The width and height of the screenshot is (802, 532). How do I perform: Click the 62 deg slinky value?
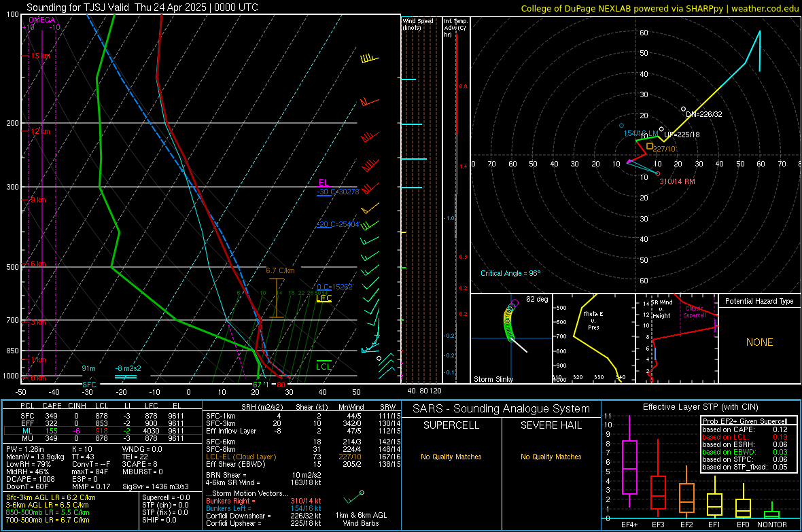[x=537, y=299]
